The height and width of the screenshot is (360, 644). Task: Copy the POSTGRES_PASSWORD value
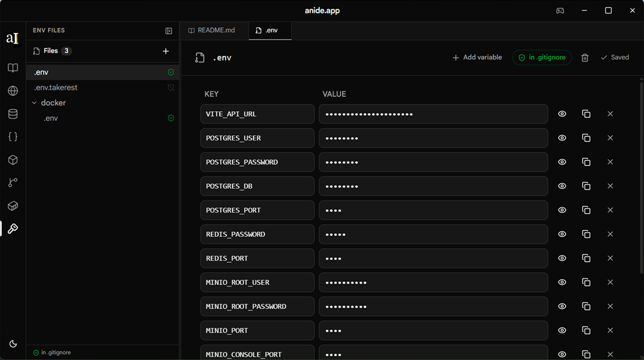[x=586, y=162]
